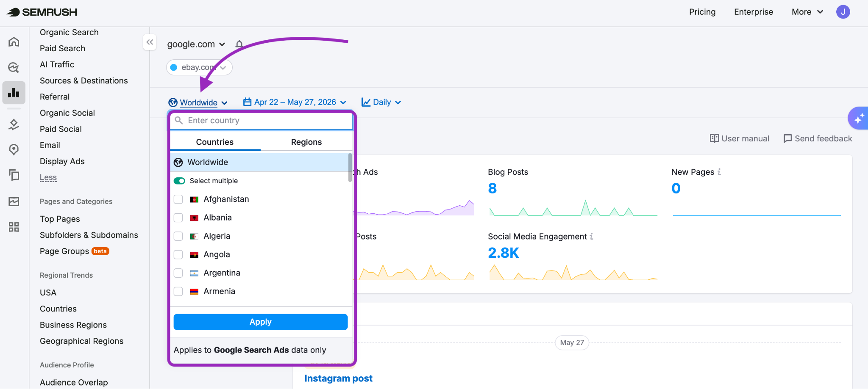Check the Armenia checkbox
868x389 pixels.
(x=178, y=291)
